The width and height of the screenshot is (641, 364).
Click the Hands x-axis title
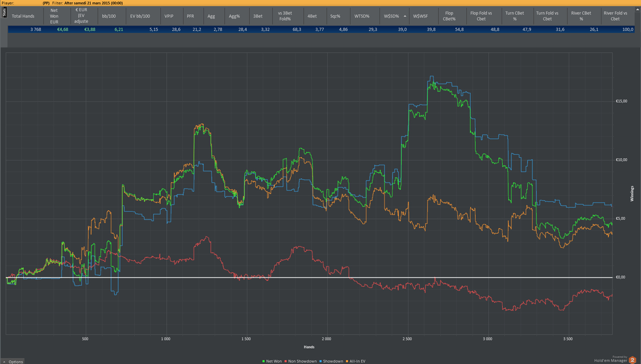coord(309,347)
